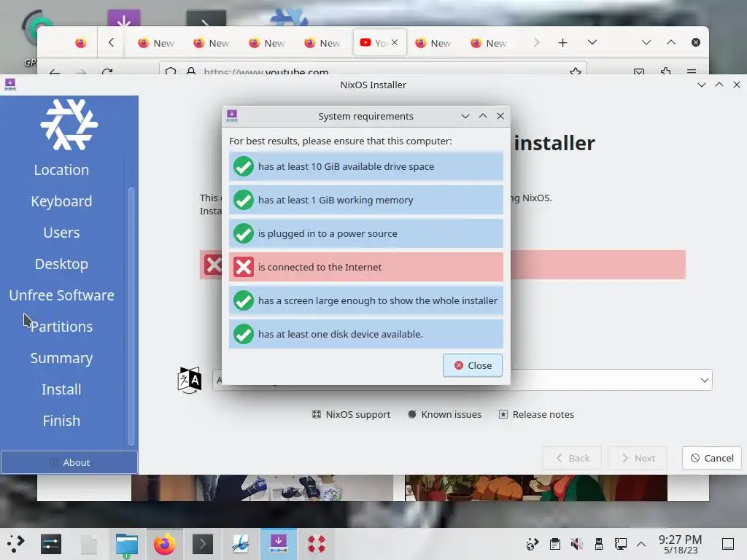This screenshot has width=747, height=560.
Task: Click the green check beside one disk device available
Action: tap(244, 334)
